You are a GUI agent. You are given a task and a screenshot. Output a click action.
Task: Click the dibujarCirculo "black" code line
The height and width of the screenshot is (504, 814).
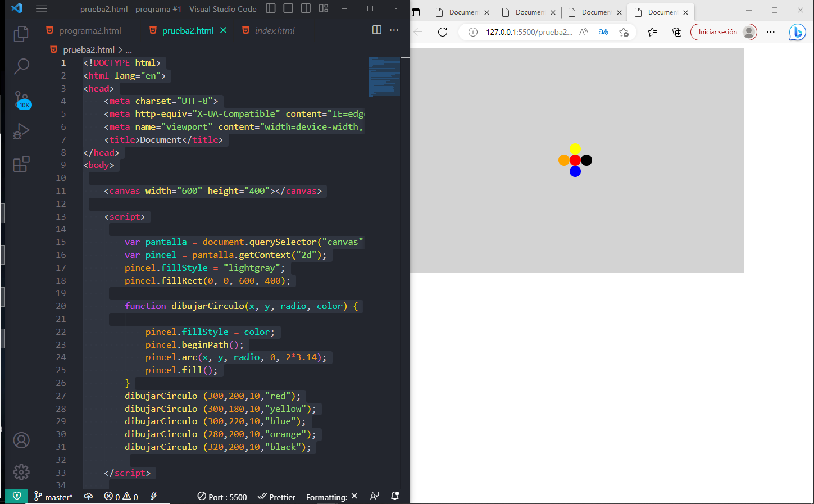coord(217,447)
